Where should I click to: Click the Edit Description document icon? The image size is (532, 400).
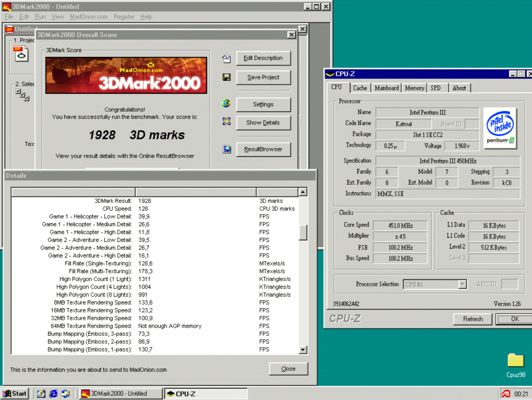[x=227, y=59]
